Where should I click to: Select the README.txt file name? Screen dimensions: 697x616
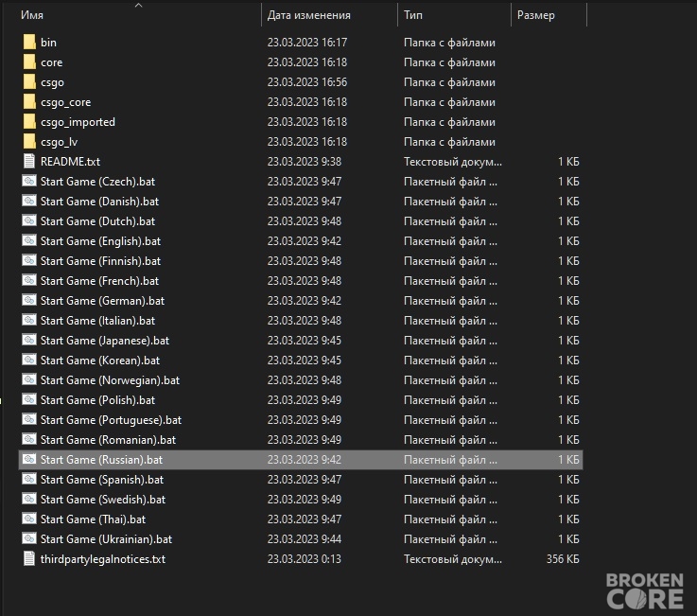(70, 162)
